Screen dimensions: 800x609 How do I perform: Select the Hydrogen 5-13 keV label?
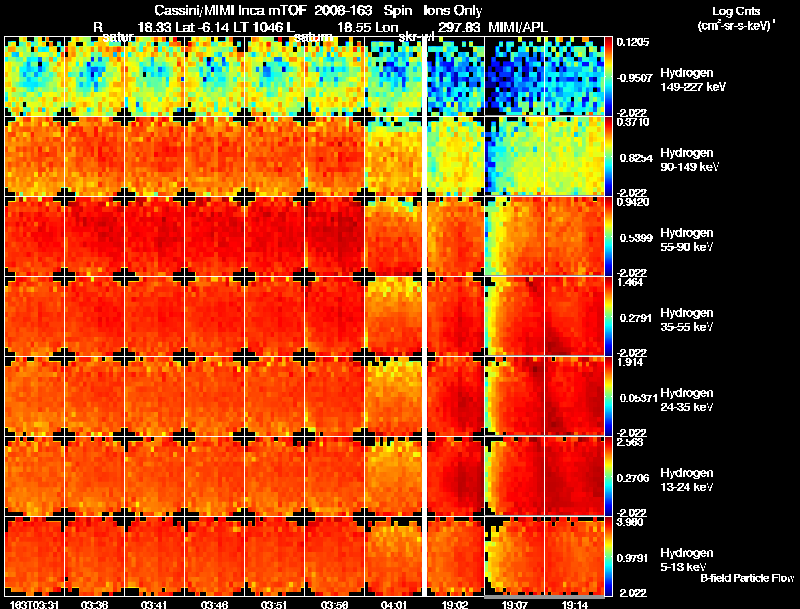[687, 560]
